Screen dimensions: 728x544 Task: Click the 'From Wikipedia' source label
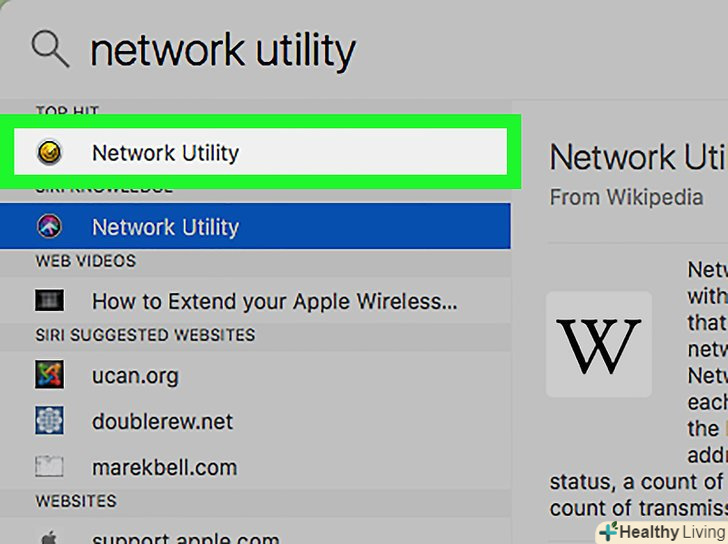[x=626, y=197]
